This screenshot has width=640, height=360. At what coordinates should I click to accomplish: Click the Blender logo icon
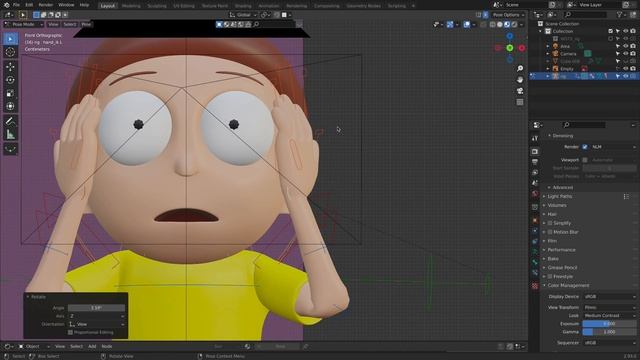[x=6, y=5]
